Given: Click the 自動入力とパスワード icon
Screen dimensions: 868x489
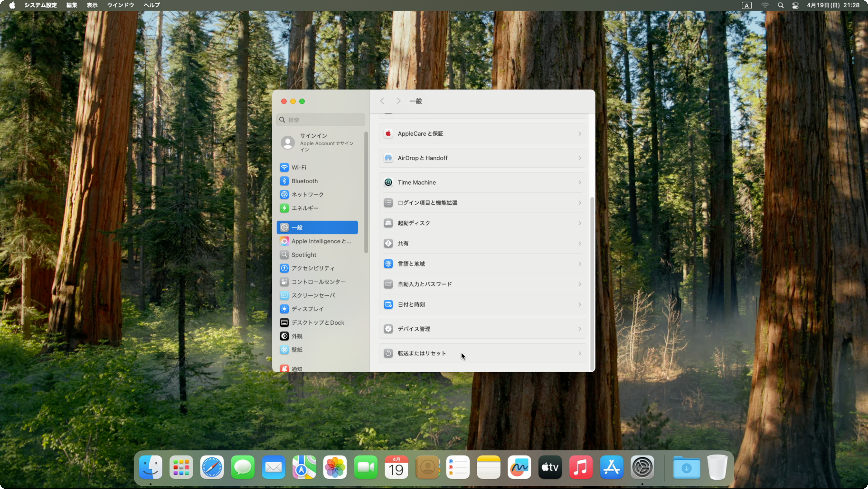Looking at the screenshot, I should point(388,284).
